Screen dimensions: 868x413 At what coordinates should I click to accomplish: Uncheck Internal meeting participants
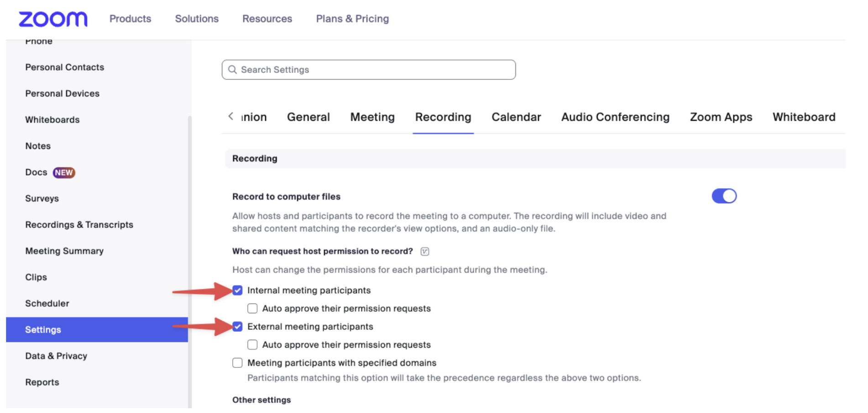pos(237,290)
